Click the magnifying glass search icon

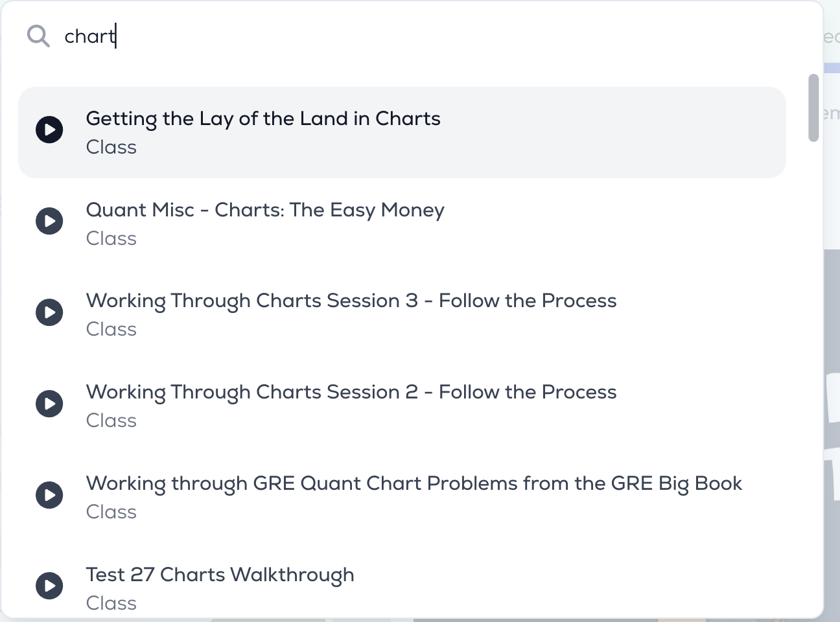pyautogui.click(x=38, y=36)
